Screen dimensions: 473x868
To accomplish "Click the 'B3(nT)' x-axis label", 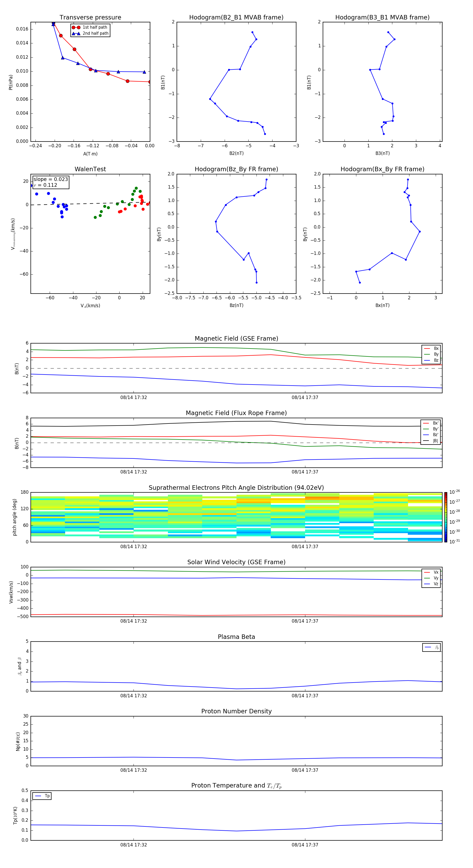I will [382, 153].
